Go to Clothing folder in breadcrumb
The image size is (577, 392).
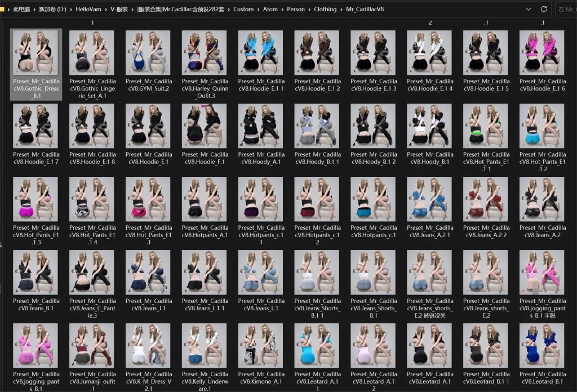[325, 9]
